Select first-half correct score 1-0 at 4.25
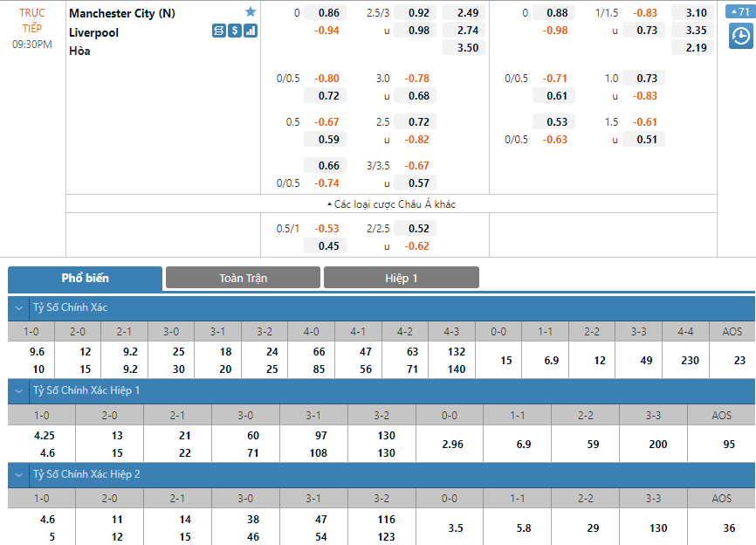This screenshot has height=545, width=756. [x=45, y=436]
